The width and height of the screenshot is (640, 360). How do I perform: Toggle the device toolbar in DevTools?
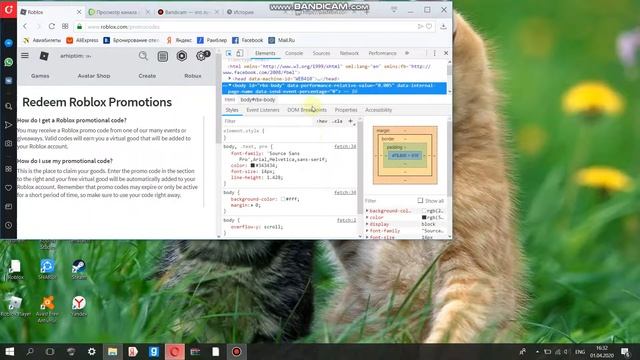(240, 53)
